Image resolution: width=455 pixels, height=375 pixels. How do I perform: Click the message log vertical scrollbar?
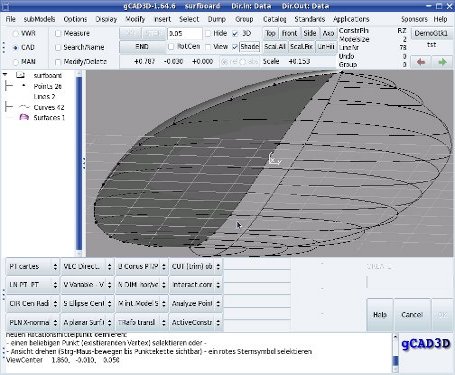(395, 353)
